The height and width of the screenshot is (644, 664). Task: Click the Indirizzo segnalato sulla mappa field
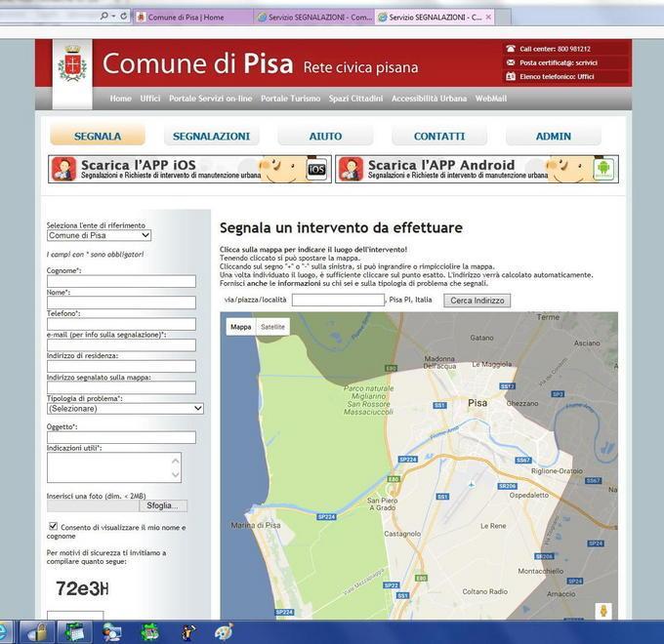point(121,387)
